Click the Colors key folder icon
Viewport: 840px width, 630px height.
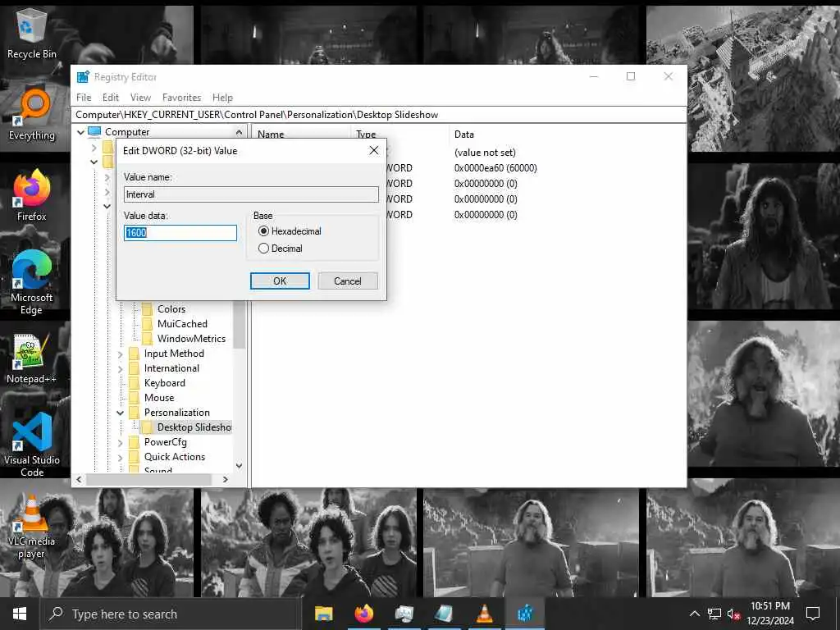148,309
